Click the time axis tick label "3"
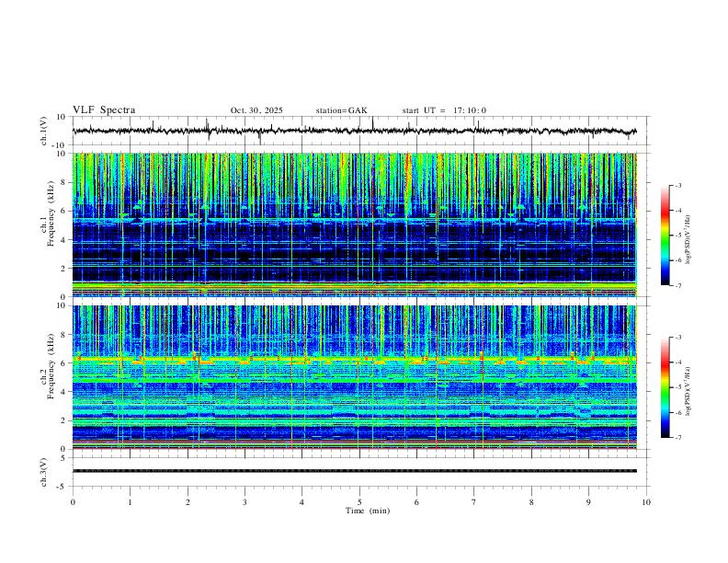 coord(245,502)
